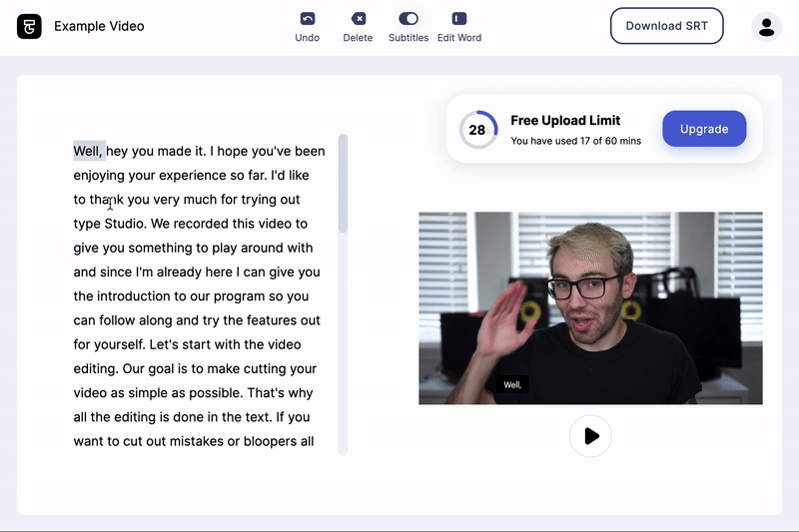The width and height of the screenshot is (799, 532).
Task: Click the word "features" in transcript
Action: point(272,320)
